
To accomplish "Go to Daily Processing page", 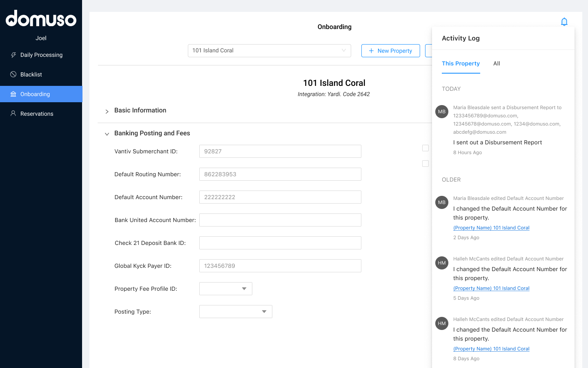I will pos(41,55).
